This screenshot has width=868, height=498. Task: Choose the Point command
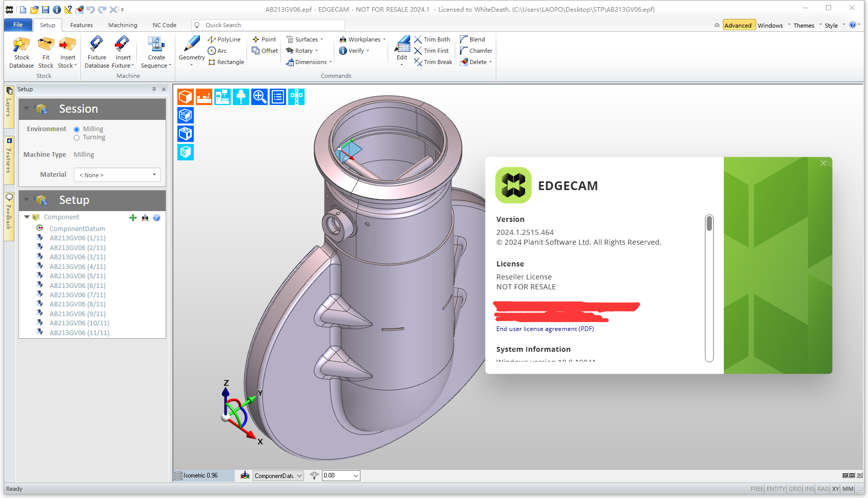click(x=264, y=39)
